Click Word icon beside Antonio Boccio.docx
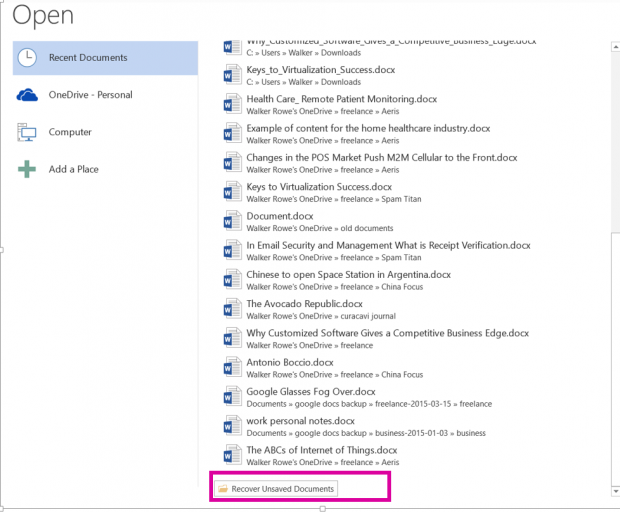The height and width of the screenshot is (512, 620). click(x=232, y=367)
